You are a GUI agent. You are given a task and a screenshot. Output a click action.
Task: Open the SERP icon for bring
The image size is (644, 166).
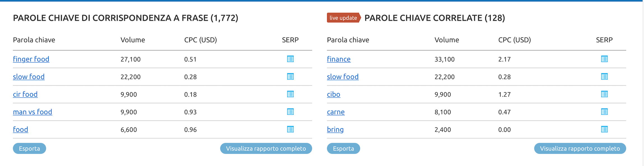[x=605, y=129]
